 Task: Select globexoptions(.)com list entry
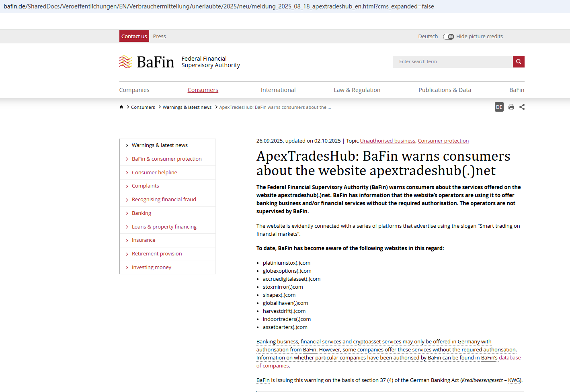tap(287, 271)
